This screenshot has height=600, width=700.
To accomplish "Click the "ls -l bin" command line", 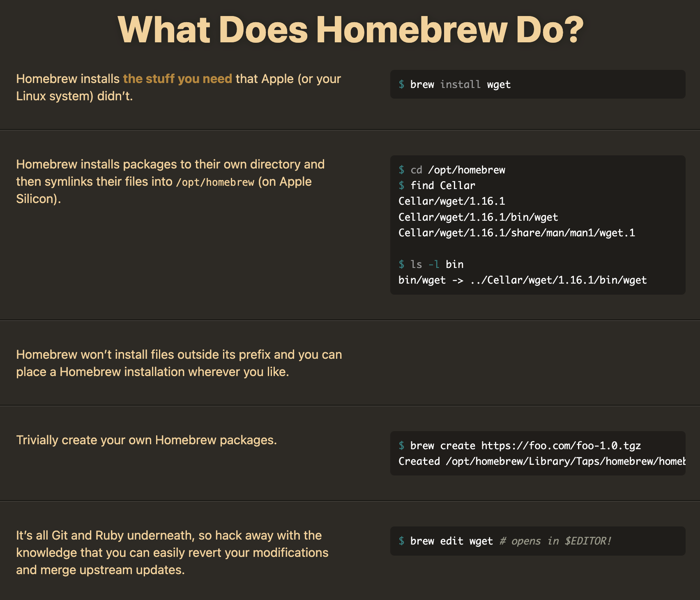I will [x=431, y=264].
